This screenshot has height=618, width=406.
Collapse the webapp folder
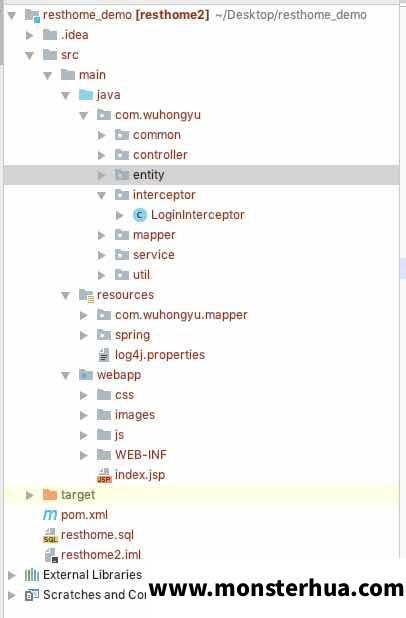[x=65, y=375]
